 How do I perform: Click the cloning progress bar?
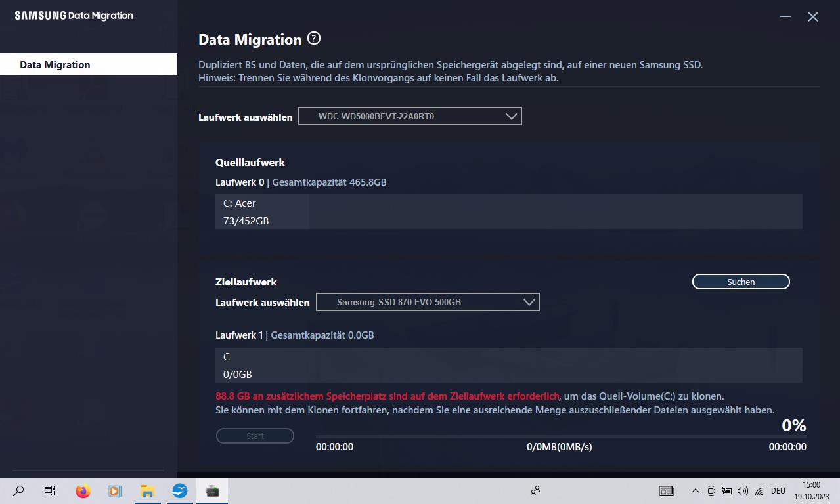561,436
